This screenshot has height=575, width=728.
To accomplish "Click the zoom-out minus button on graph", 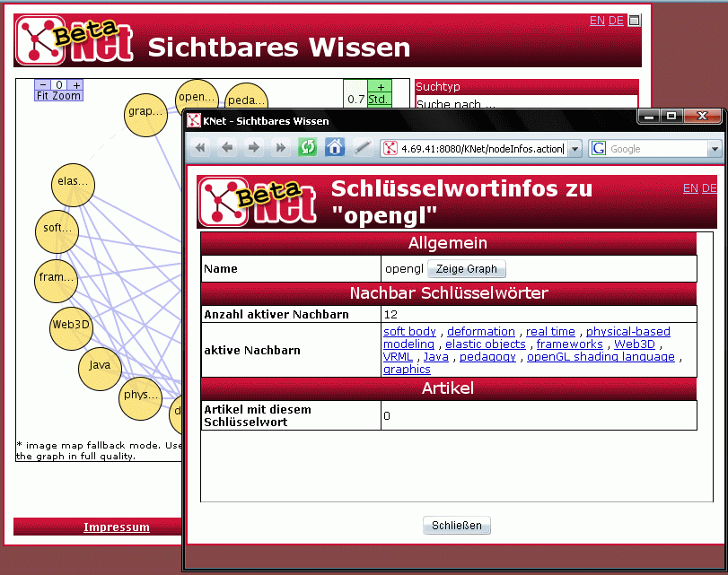I will 43,86.
